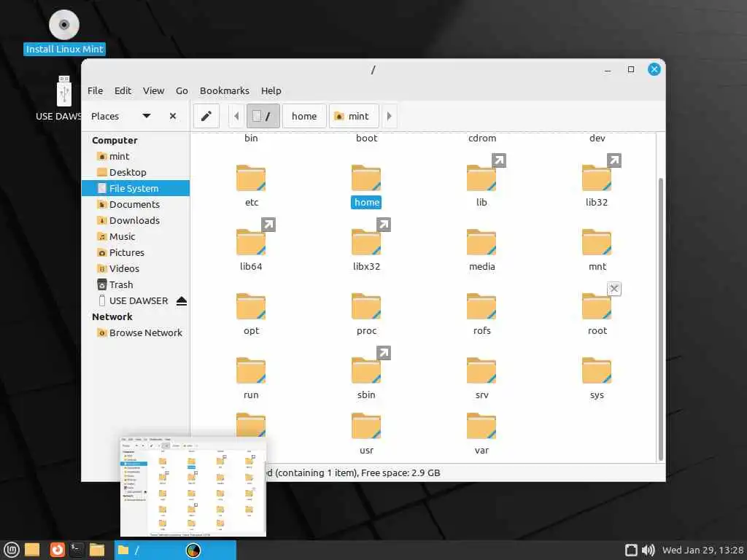Open the Places sidebar dropdown
747x560 pixels.
pos(146,116)
